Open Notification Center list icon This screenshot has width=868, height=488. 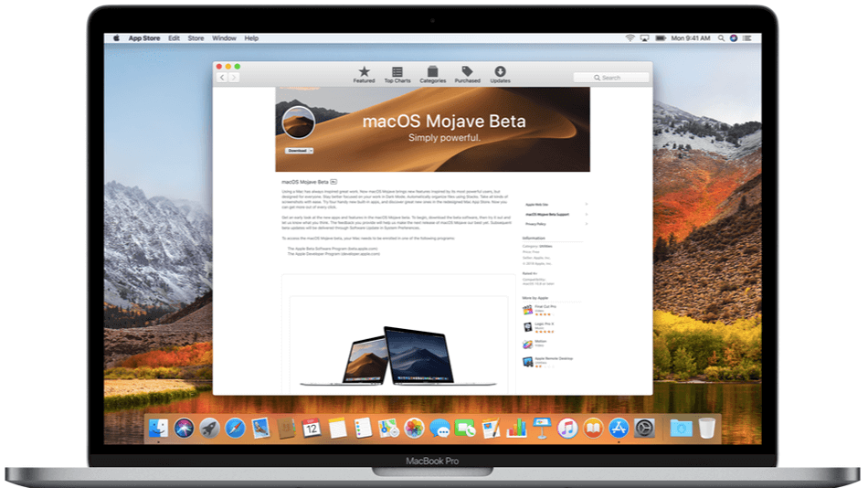click(746, 38)
